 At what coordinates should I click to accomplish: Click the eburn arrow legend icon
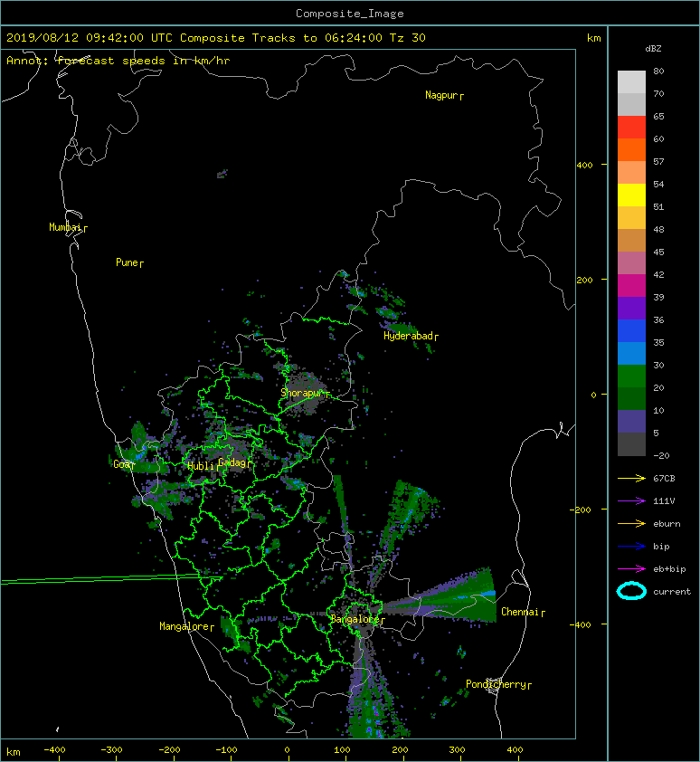tap(631, 524)
